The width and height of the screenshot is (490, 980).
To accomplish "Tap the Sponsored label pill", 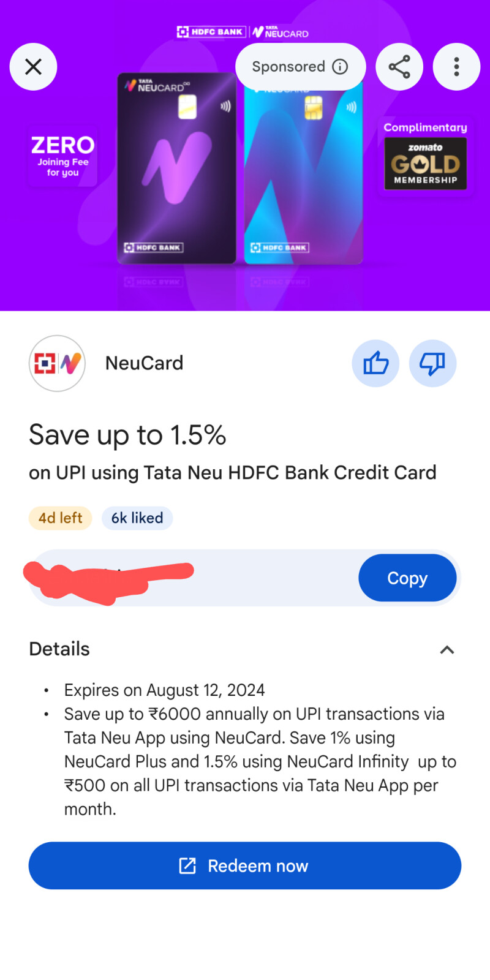I will pos(300,67).
